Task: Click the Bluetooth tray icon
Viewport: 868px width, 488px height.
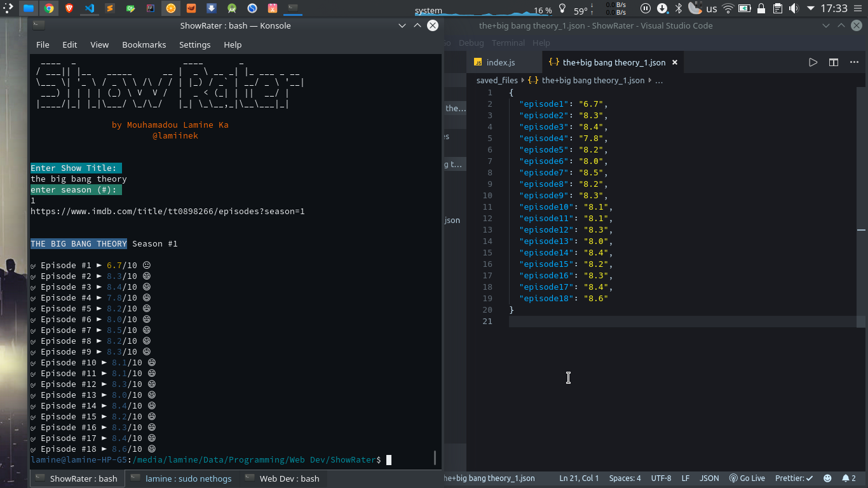Action: (678, 8)
